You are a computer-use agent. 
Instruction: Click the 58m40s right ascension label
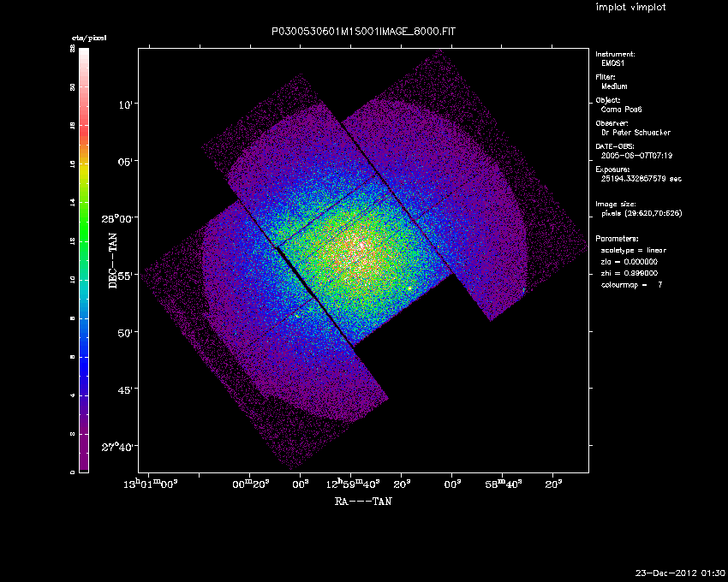(504, 484)
